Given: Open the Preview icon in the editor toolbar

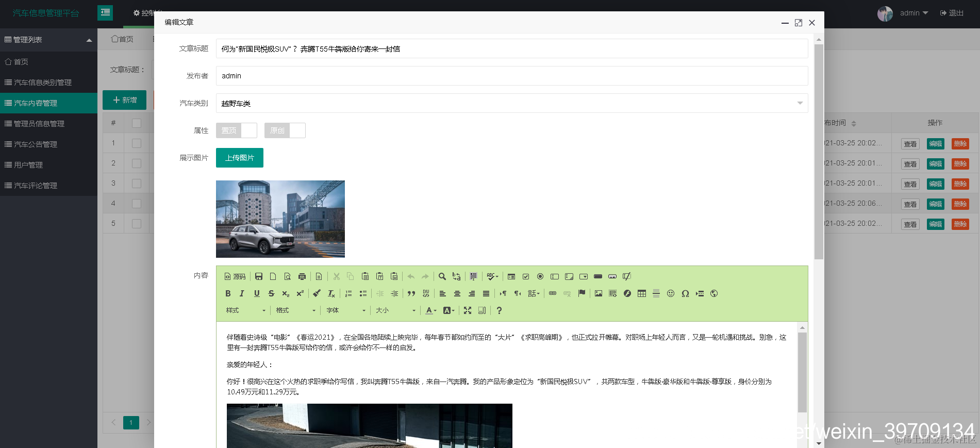Looking at the screenshot, I should 288,277.
